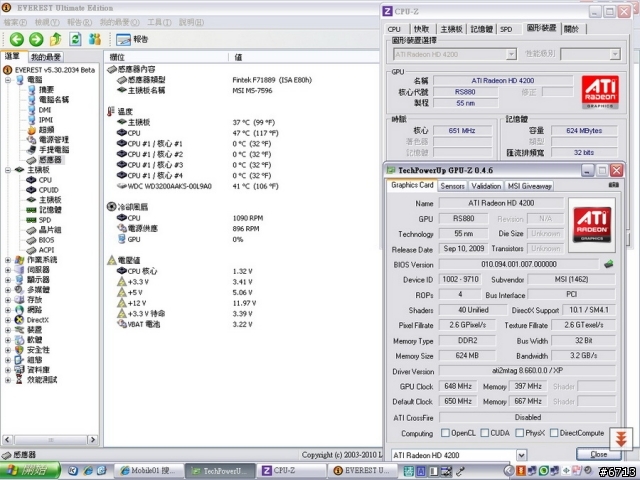The height and width of the screenshot is (480, 640).
Task: Click the users icon in EVEREST toolbar
Action: (95, 39)
